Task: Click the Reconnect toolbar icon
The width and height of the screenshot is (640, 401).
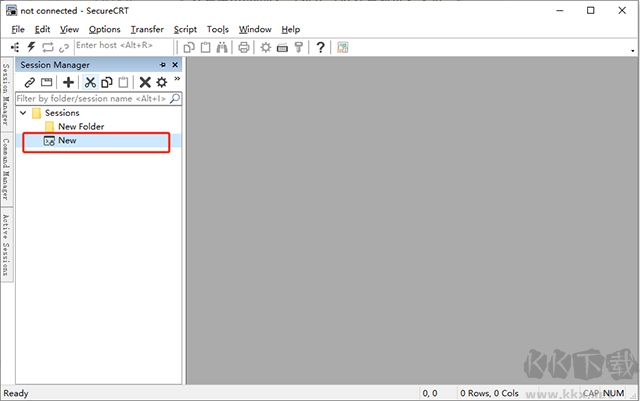Action: pos(48,47)
